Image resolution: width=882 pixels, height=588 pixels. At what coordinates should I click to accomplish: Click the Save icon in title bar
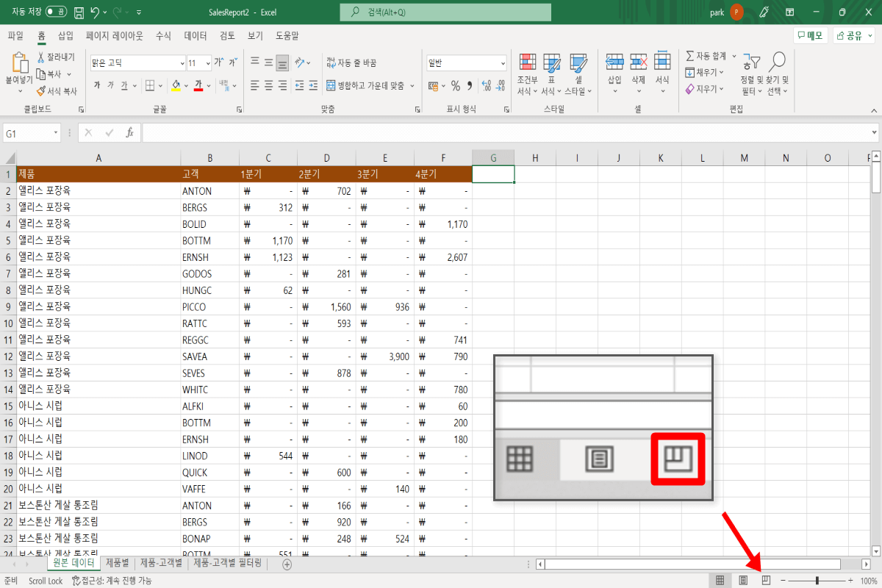pyautogui.click(x=78, y=12)
